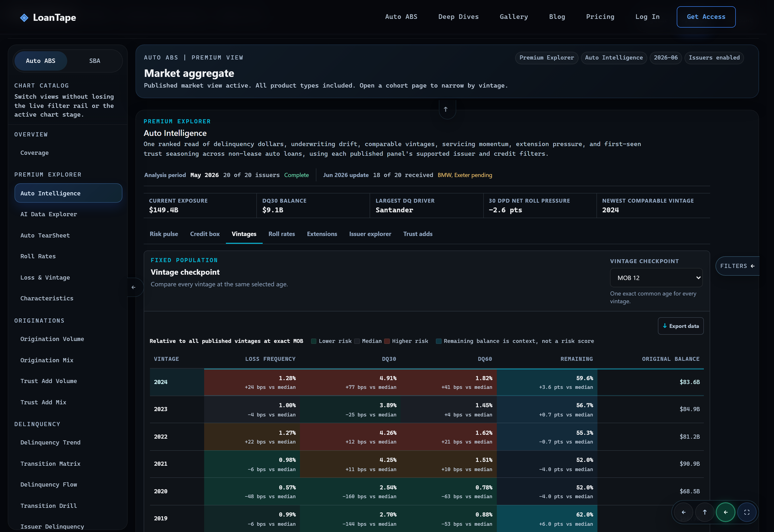
Task: Click the ORIGINAL BALANCE column header
Action: [x=670, y=359]
